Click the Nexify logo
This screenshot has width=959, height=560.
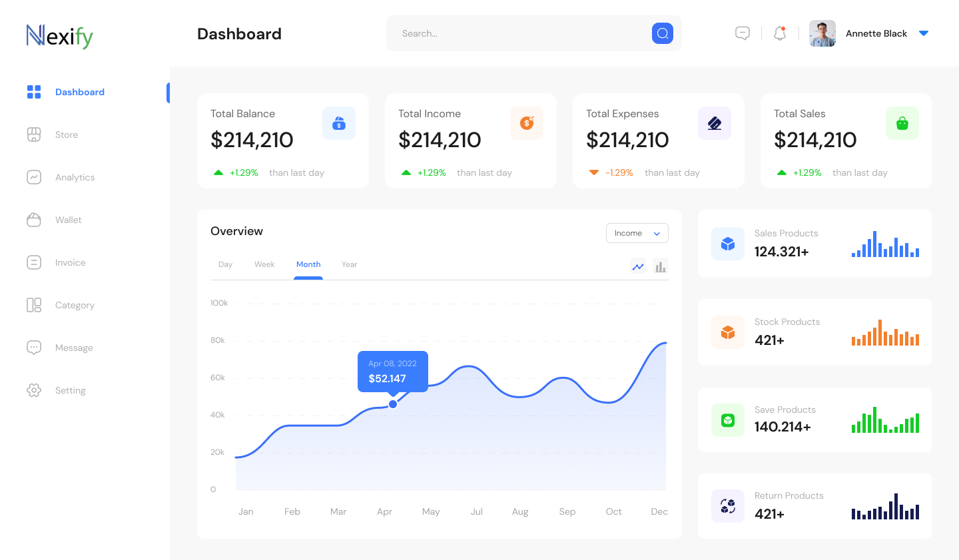pyautogui.click(x=60, y=36)
